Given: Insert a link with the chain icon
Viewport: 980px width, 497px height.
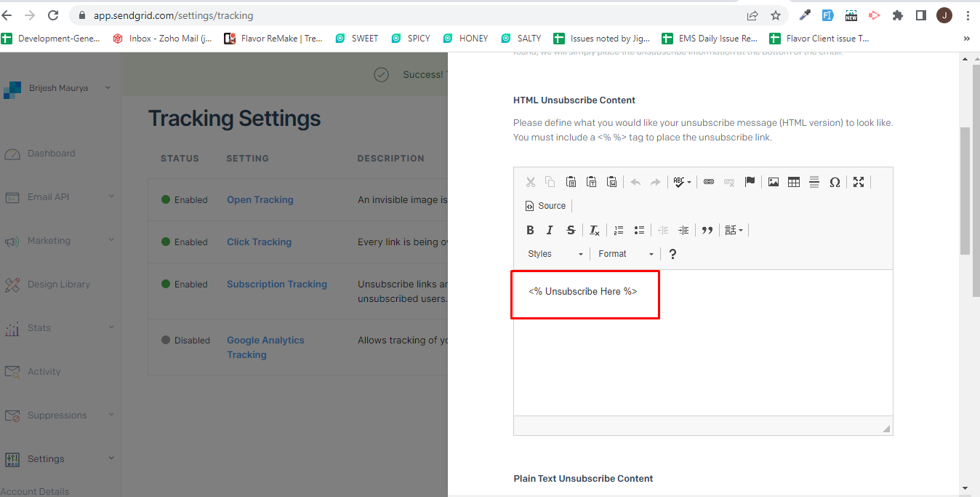Looking at the screenshot, I should [x=709, y=182].
